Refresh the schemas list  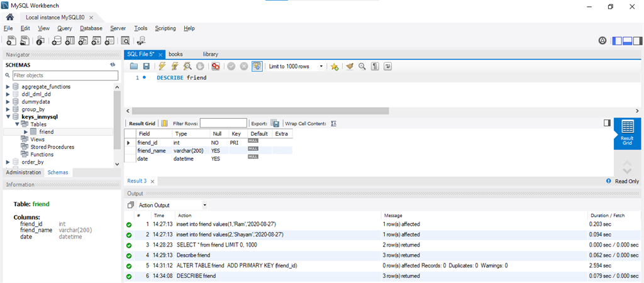[113, 65]
